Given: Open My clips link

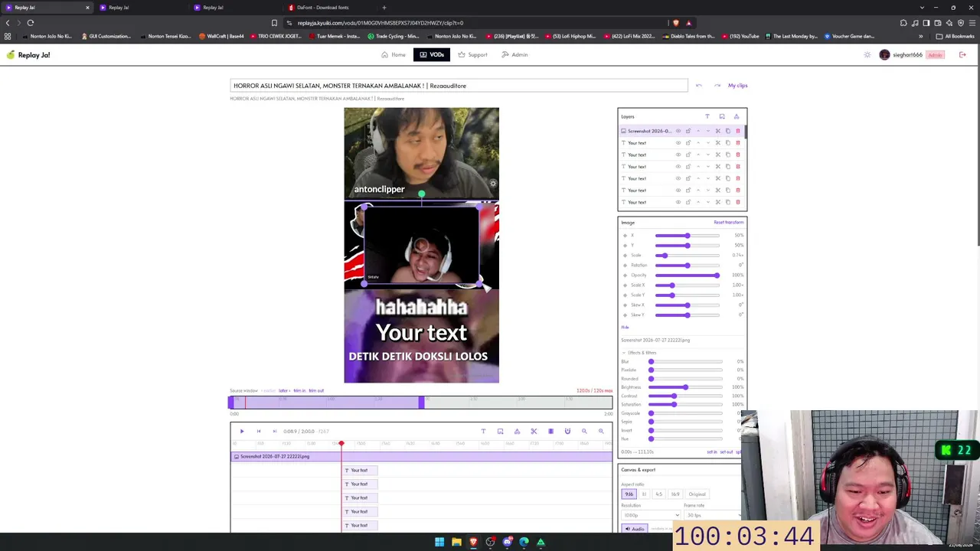Looking at the screenshot, I should tap(737, 86).
